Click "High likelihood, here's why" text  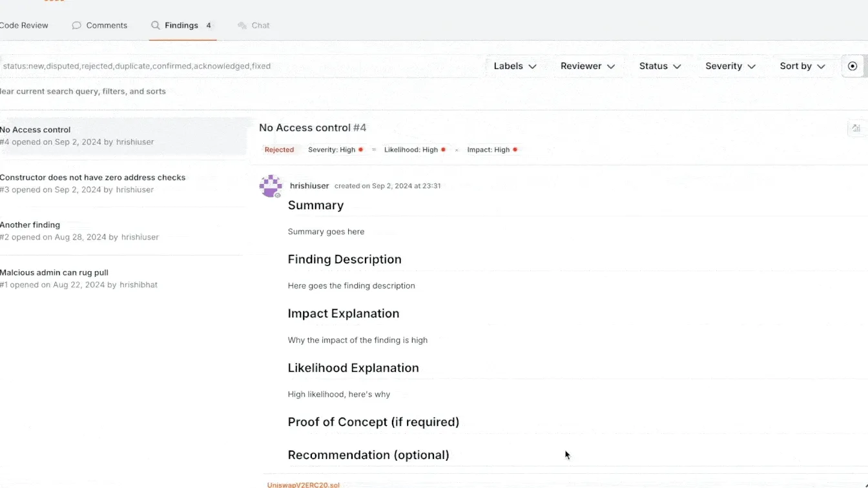pos(339,394)
